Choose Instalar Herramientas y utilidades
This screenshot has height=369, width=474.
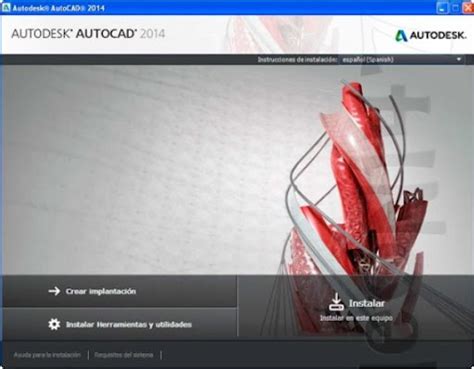click(119, 324)
